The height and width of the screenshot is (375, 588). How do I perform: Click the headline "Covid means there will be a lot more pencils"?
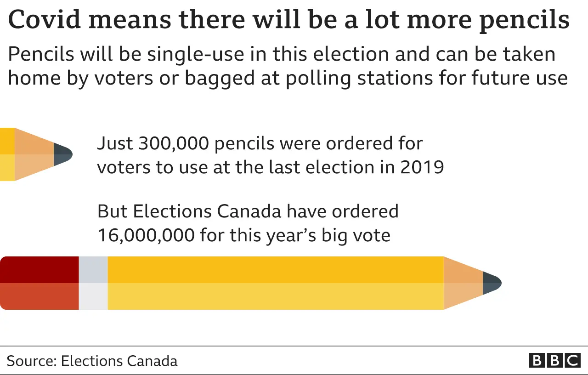pyautogui.click(x=288, y=20)
